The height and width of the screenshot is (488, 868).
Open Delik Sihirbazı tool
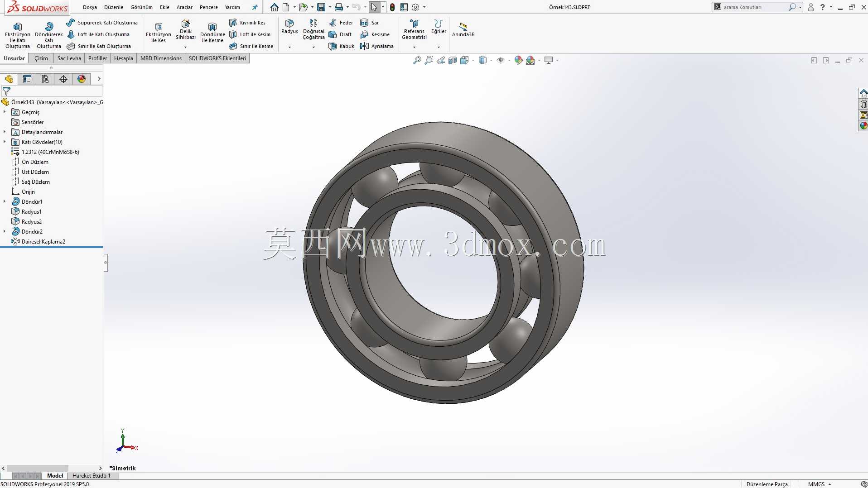(x=186, y=30)
